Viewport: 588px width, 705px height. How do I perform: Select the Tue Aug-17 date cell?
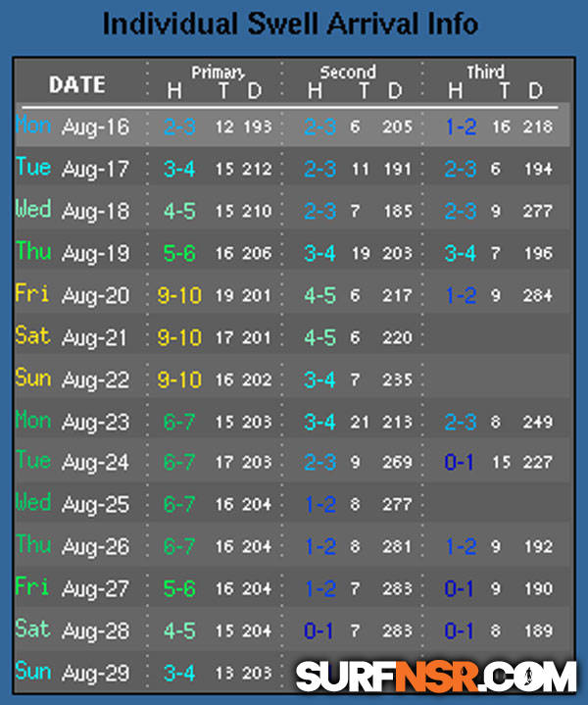point(73,168)
